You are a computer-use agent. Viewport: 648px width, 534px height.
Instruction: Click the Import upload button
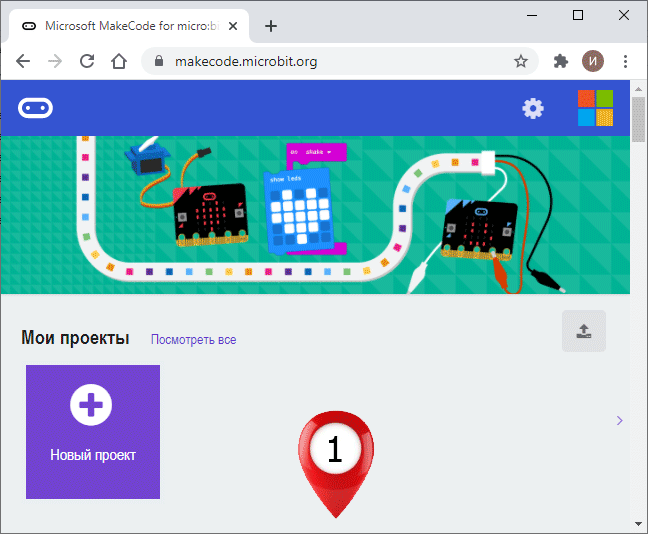(584, 331)
